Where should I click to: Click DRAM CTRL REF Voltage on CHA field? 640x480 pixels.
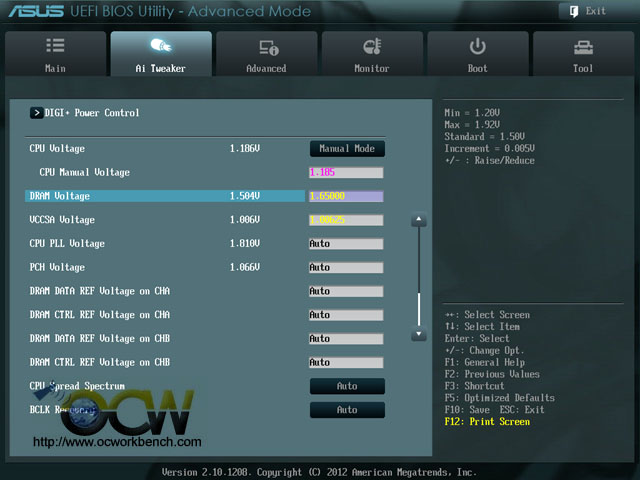346,315
